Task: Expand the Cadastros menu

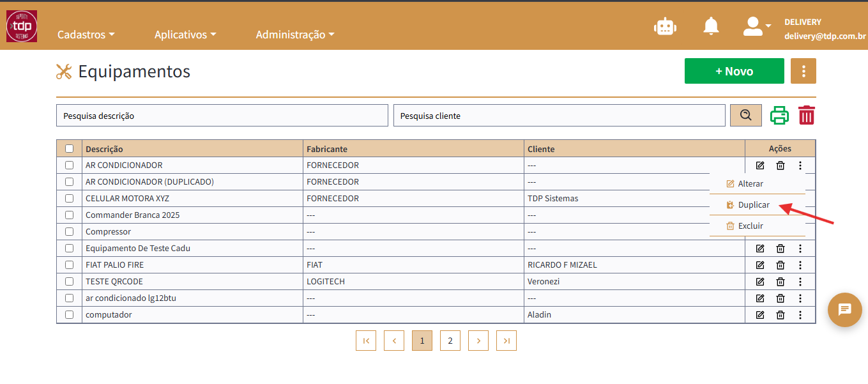Action: [86, 35]
